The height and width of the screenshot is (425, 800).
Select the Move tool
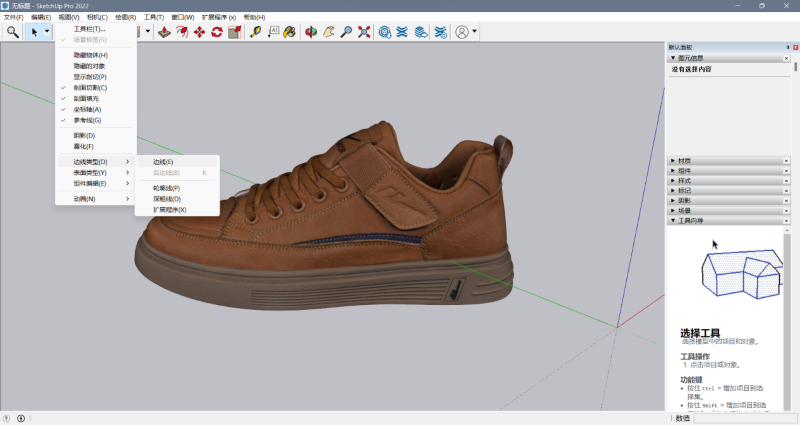199,32
